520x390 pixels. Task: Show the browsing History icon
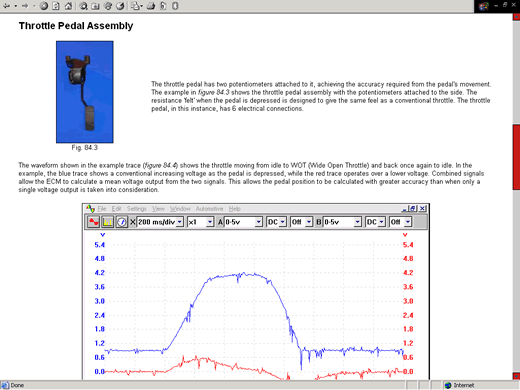(120, 6)
